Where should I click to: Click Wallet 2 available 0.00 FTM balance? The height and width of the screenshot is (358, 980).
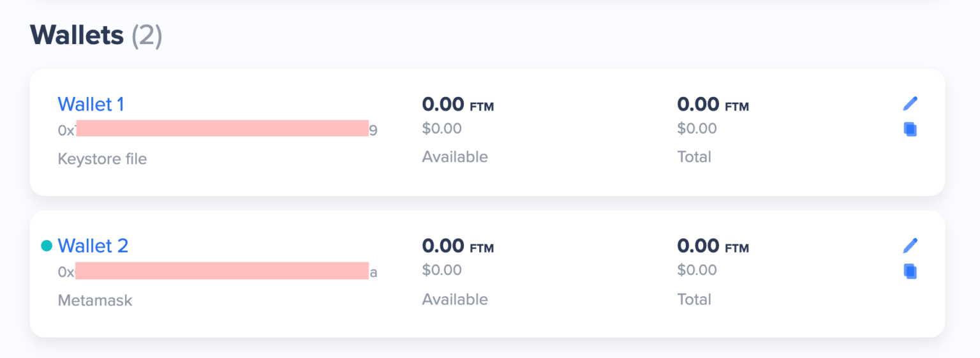[x=457, y=246]
